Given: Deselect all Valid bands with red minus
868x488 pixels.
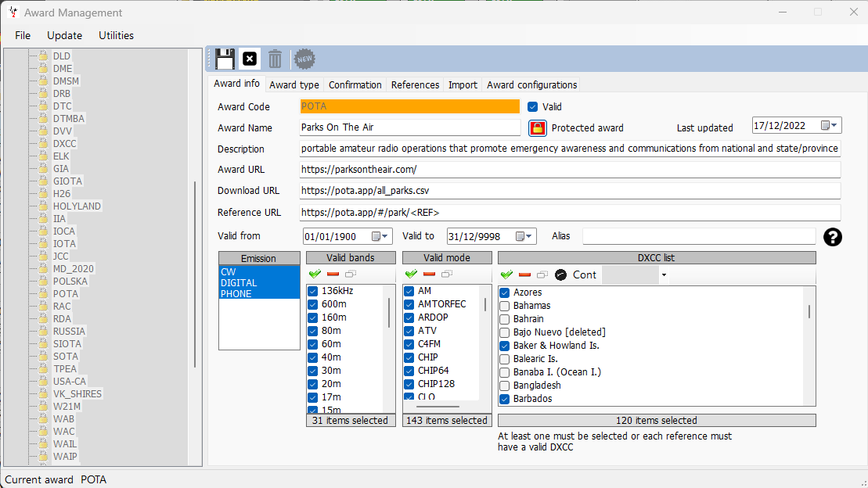Looking at the screenshot, I should point(333,274).
